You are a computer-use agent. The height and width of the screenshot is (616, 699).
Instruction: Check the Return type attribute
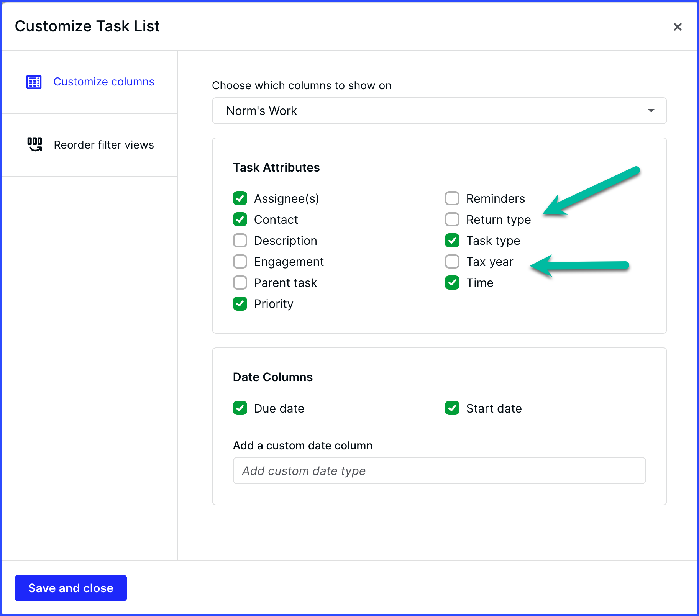click(452, 220)
